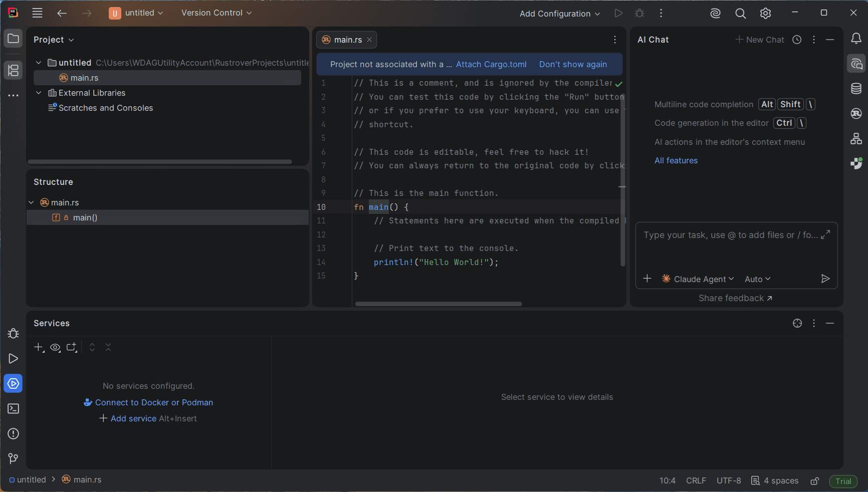Screen dimensions: 868x492
Task: Toggle the Project tool window folder
Action: click(14, 39)
